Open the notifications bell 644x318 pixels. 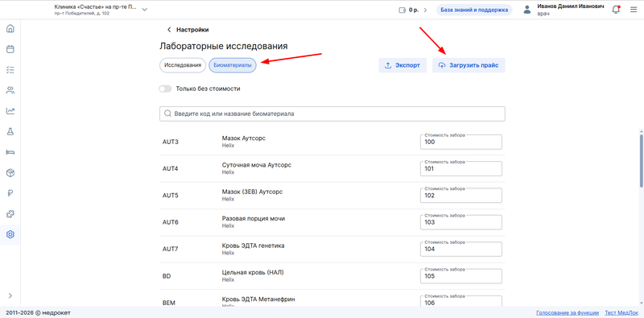pyautogui.click(x=616, y=10)
